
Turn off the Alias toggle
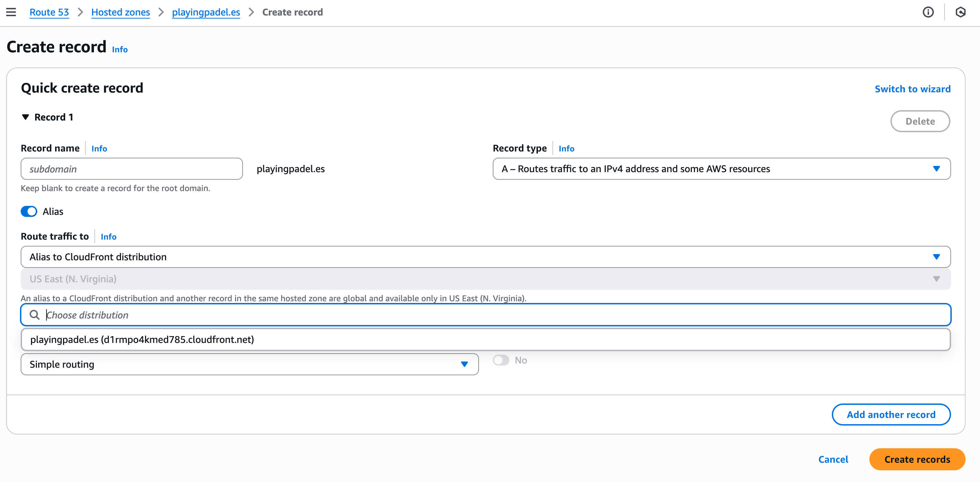(x=29, y=211)
